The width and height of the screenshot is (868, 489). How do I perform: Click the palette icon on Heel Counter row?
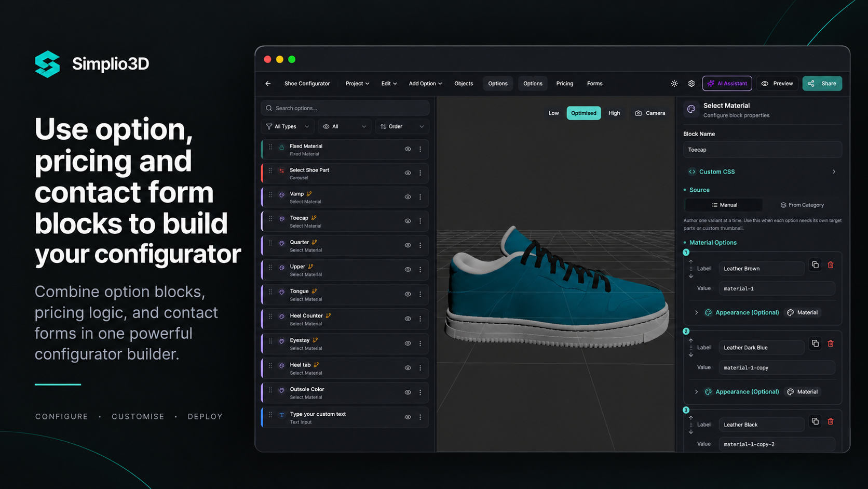pos(282,316)
